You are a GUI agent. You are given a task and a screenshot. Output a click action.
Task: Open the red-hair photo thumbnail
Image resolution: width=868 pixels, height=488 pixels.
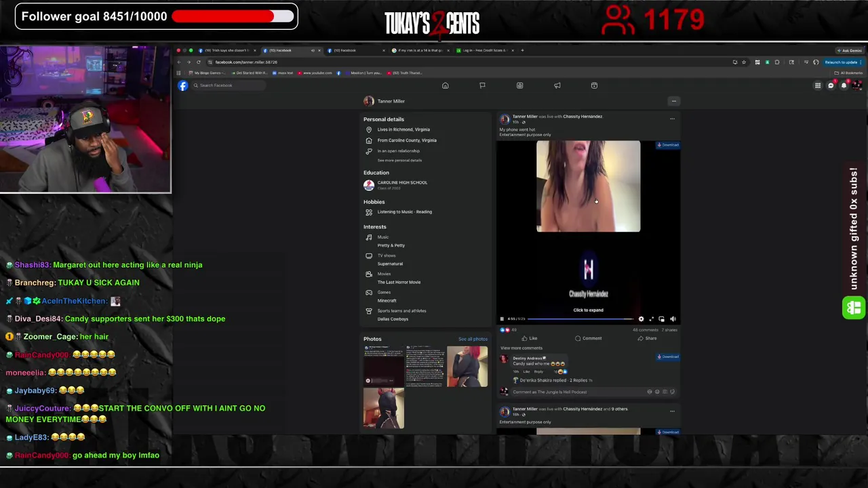467,366
